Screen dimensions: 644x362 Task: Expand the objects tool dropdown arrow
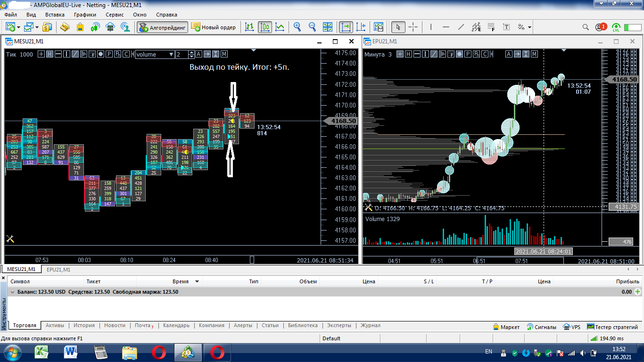tap(529, 27)
